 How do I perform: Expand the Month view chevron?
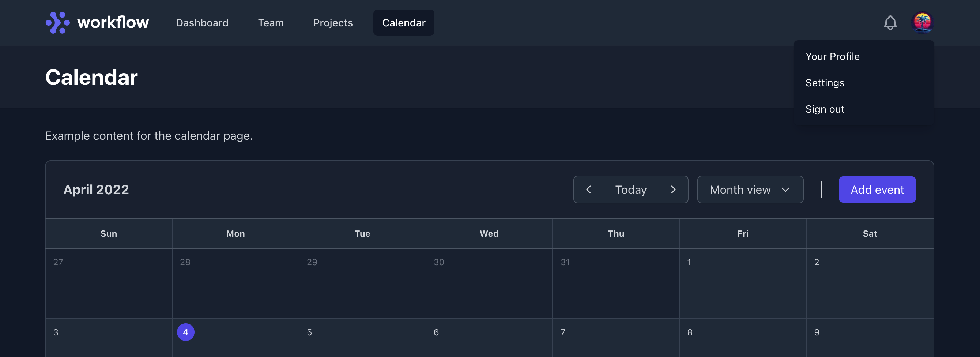click(x=785, y=189)
